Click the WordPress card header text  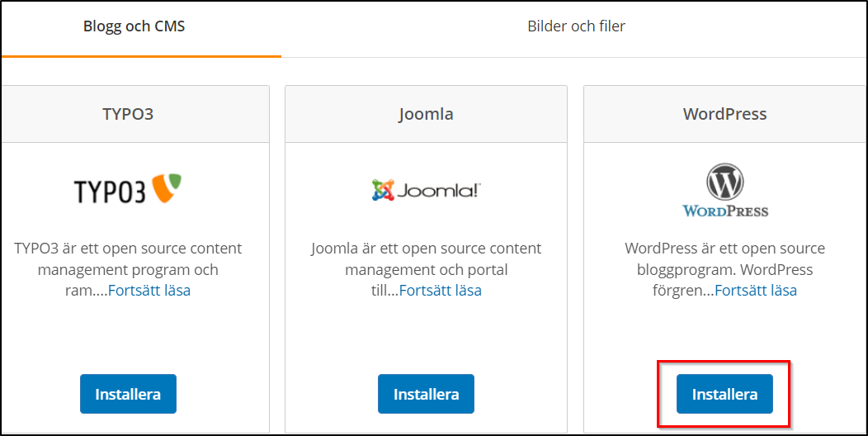[724, 114]
